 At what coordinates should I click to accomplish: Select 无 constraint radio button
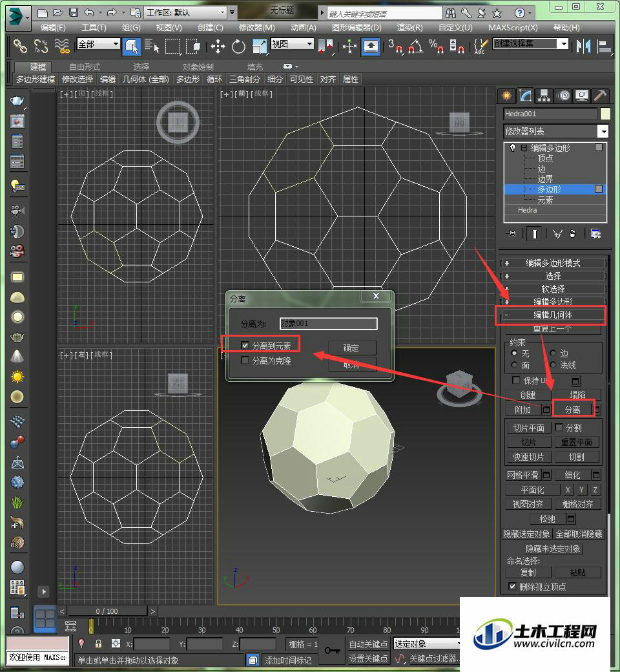point(514,353)
